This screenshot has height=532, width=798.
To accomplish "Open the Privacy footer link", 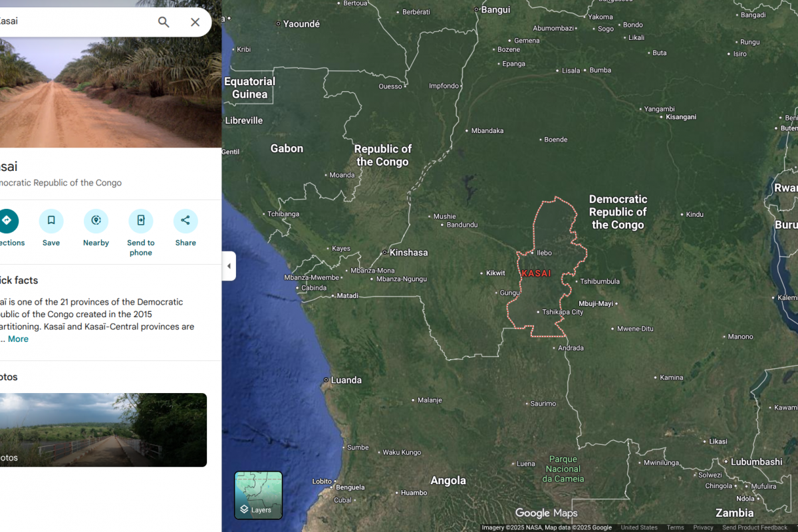I will coord(703,527).
